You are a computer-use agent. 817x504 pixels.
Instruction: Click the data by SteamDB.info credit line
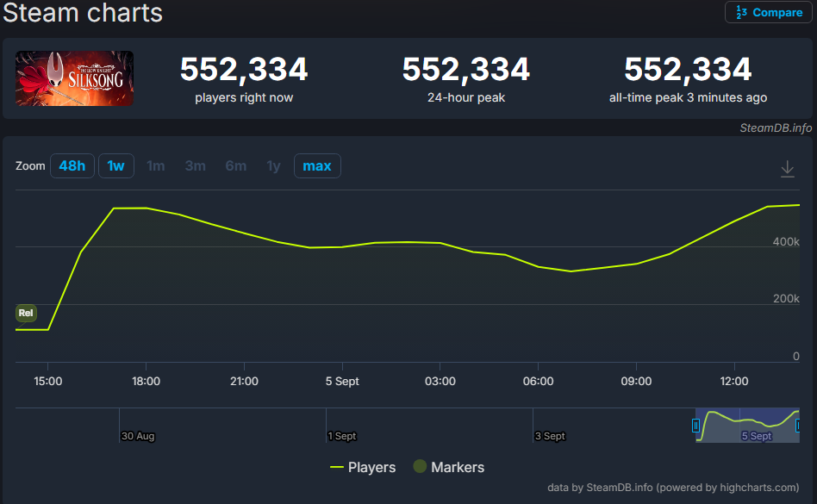pyautogui.click(x=673, y=488)
